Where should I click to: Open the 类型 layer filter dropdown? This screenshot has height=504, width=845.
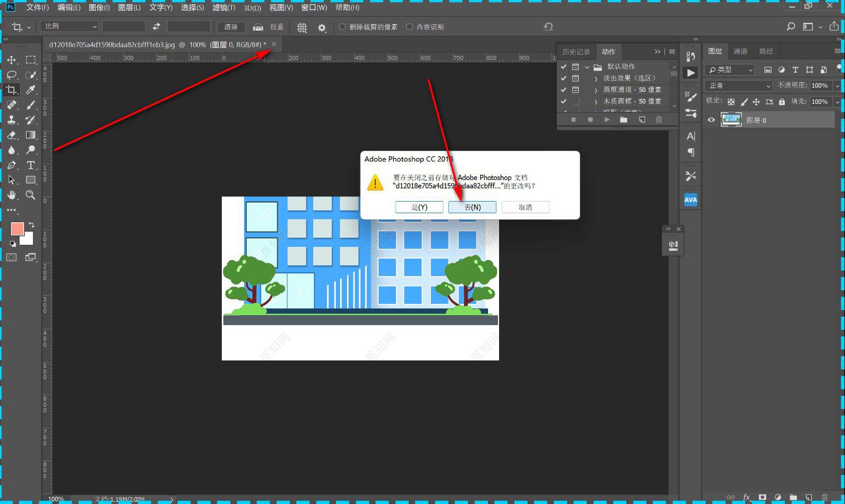731,70
